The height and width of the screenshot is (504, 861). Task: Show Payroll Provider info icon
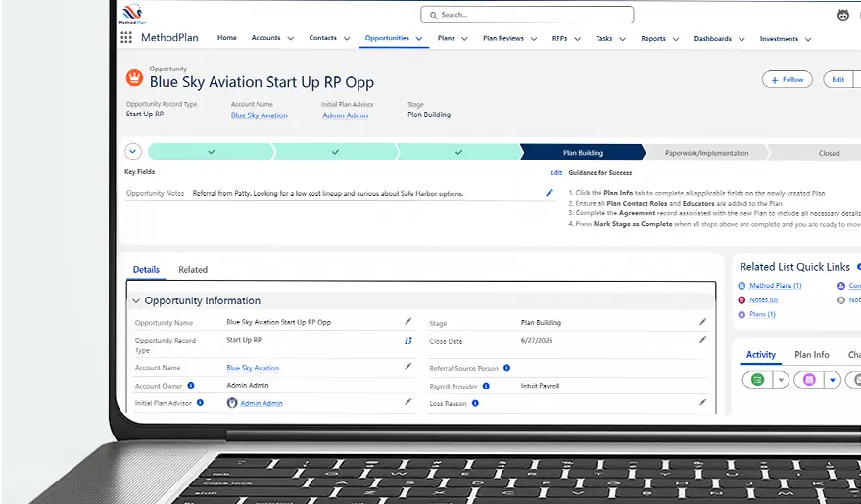(x=486, y=386)
